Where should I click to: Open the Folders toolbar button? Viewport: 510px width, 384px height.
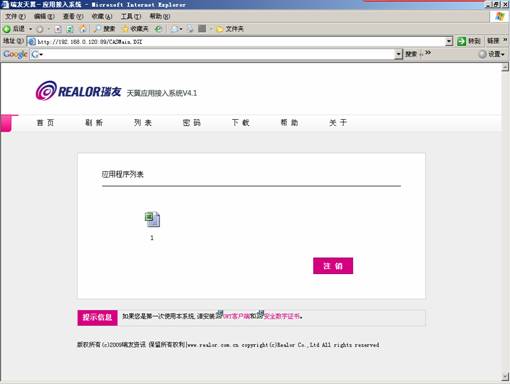[230, 29]
